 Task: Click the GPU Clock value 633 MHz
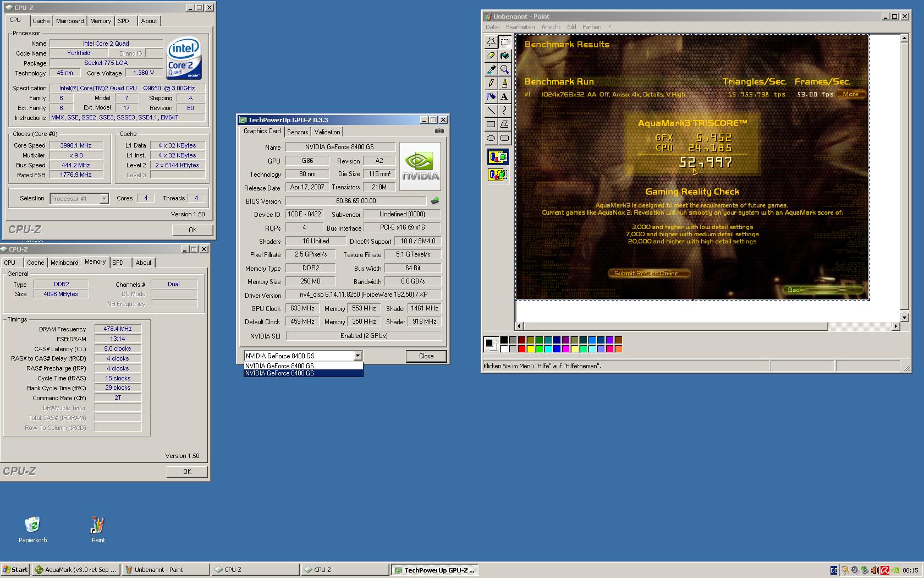click(302, 309)
